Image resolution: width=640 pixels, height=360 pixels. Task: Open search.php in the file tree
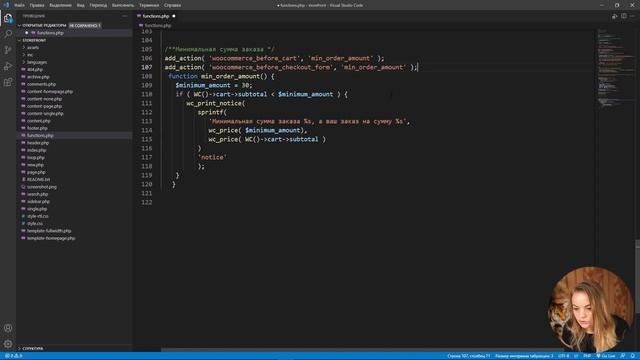click(38, 194)
